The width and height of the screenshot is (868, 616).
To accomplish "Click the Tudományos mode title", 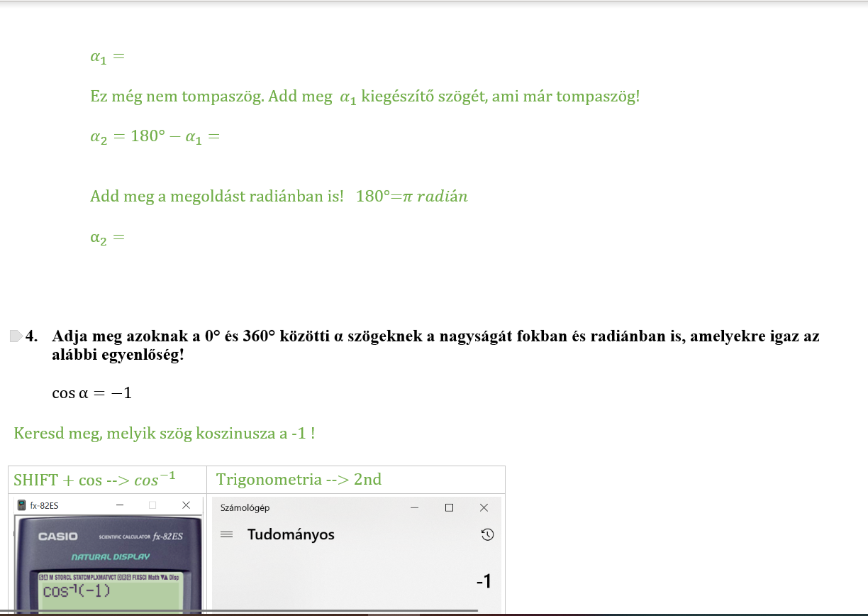I will (291, 535).
